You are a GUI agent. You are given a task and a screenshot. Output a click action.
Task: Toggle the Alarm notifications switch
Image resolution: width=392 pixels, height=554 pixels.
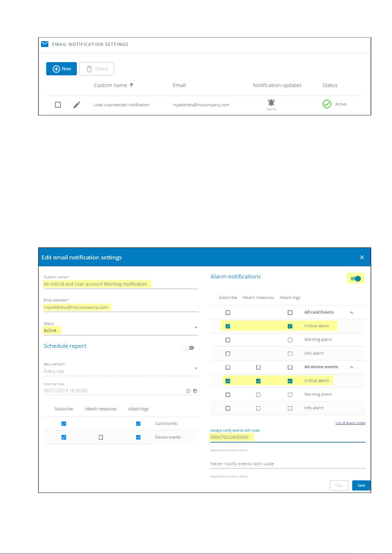click(356, 279)
